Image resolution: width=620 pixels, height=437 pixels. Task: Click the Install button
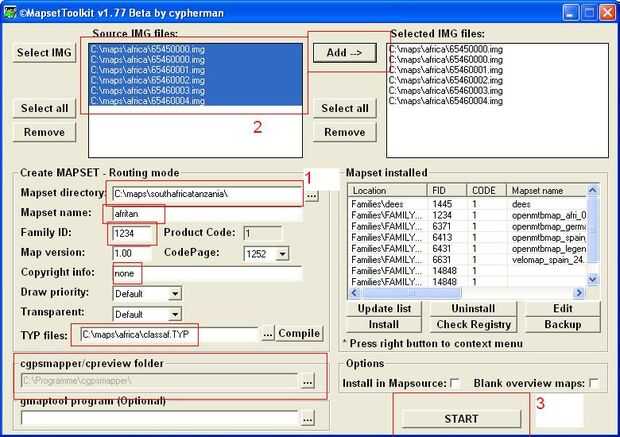click(384, 325)
